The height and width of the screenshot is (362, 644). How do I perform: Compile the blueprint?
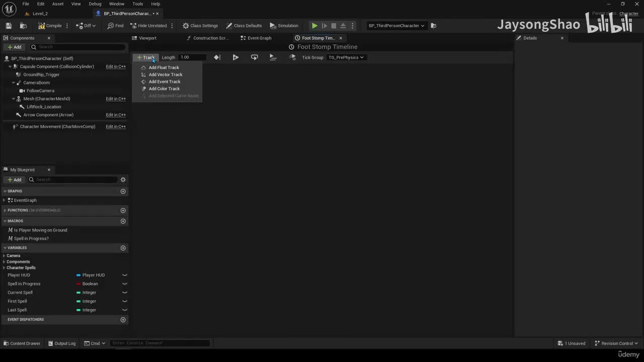coord(50,26)
